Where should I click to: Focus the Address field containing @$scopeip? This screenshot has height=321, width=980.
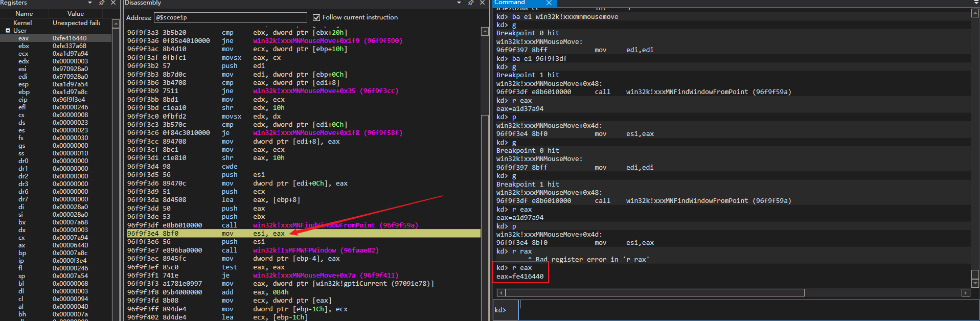pos(230,17)
